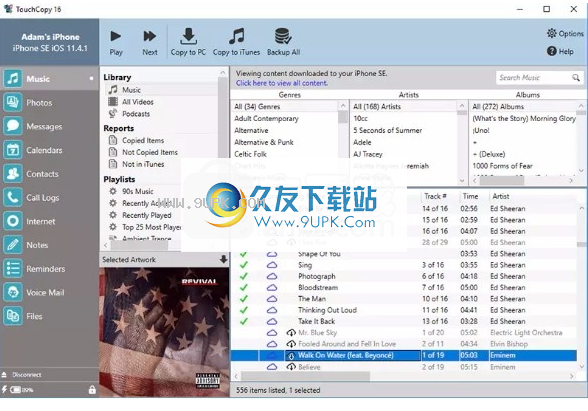Sort by Track # column header
Viewport: 588px width, 411px height.
[435, 196]
